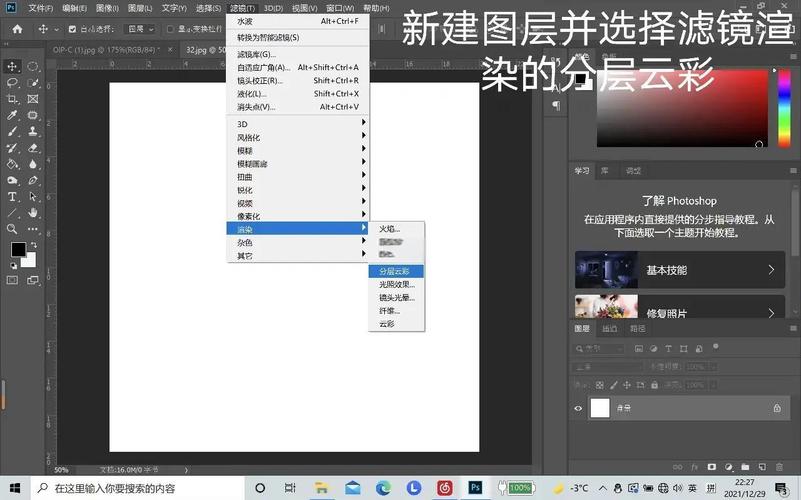Select the Horizontal Type tool
Screen dimensions: 801x500
click(x=12, y=197)
